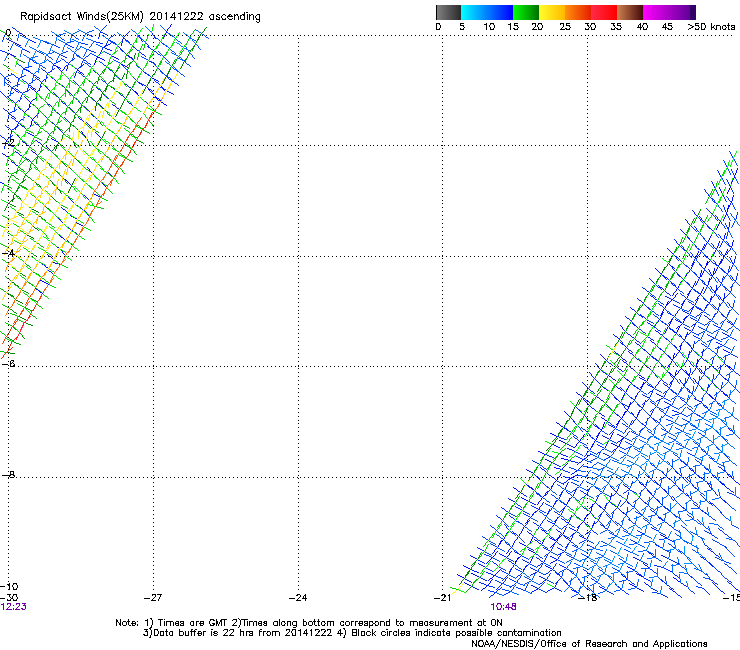Click the -27 longitude axis label
Viewport: 740px width, 650px height.
(x=153, y=598)
